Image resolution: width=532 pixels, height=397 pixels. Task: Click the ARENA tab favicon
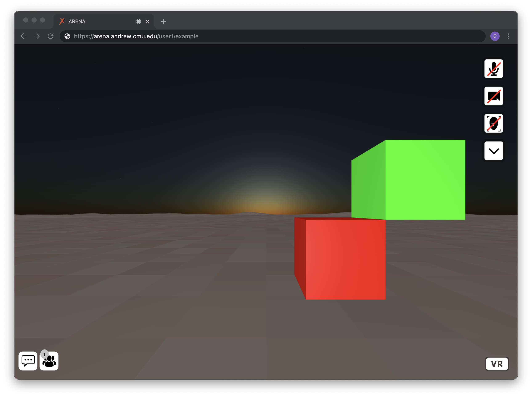pos(62,21)
